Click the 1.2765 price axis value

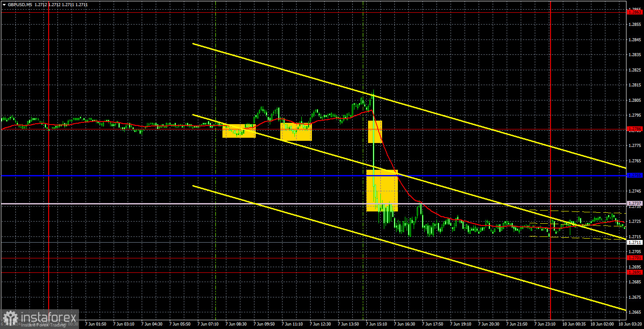635,161
